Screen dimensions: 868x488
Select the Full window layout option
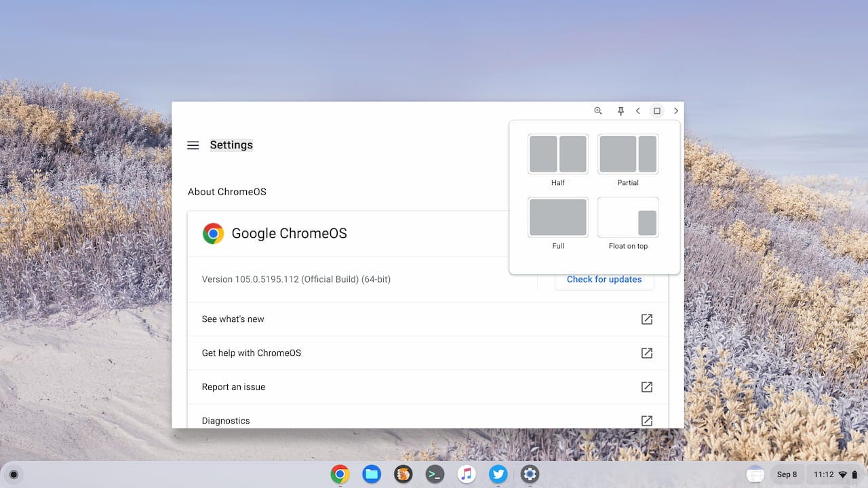(x=558, y=217)
